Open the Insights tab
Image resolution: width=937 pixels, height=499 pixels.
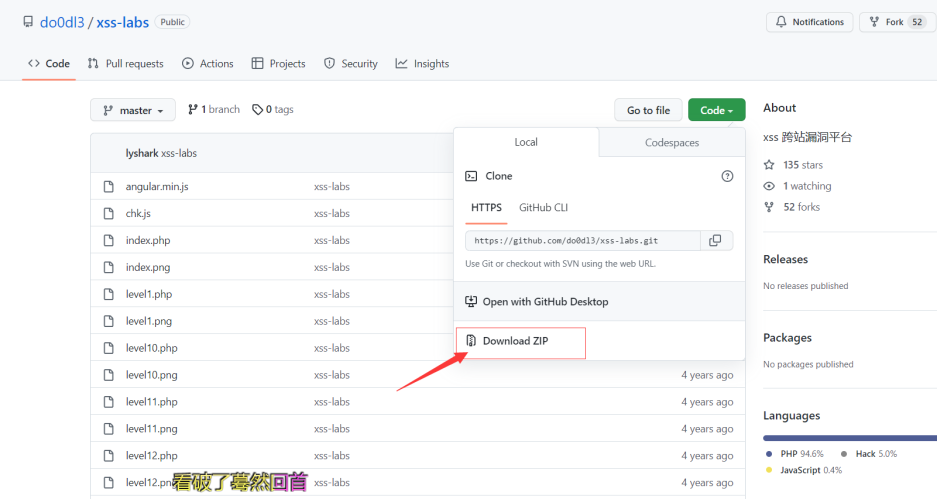(422, 63)
